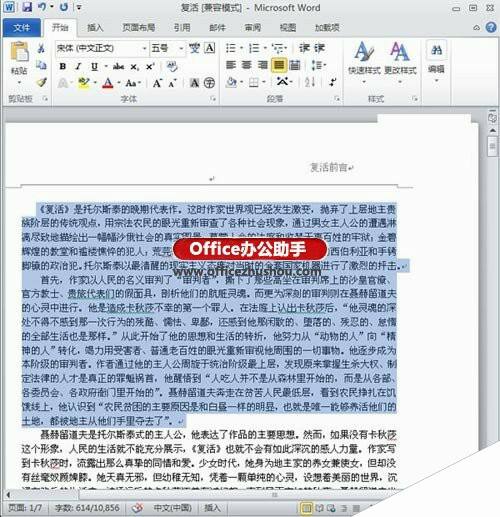Screen dimensions: 500x517
Task: Toggle Italic formatting
Action: (x=78, y=66)
